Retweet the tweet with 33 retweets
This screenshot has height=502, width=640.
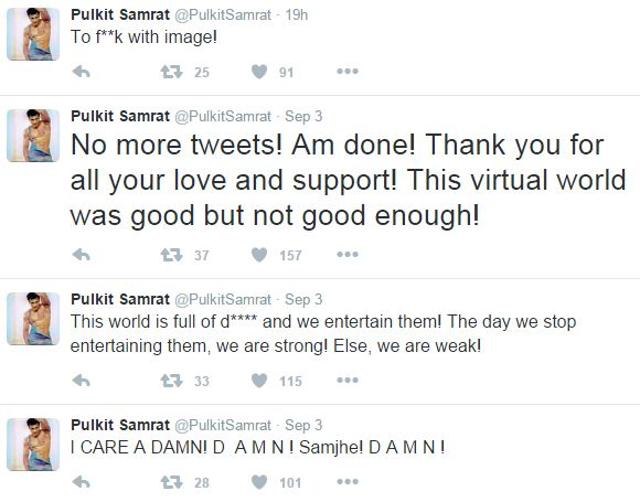coord(171,381)
